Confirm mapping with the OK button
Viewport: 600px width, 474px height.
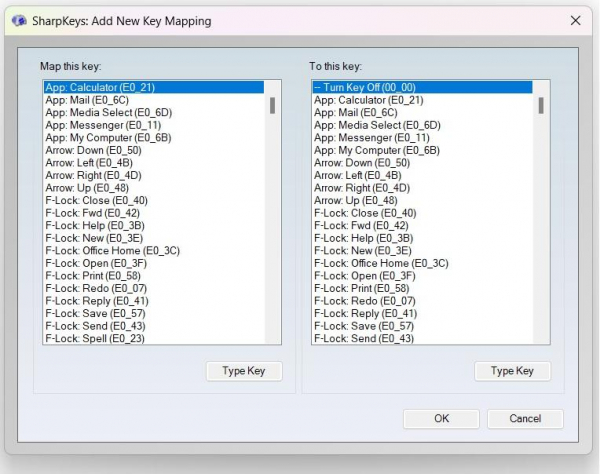tap(441, 419)
